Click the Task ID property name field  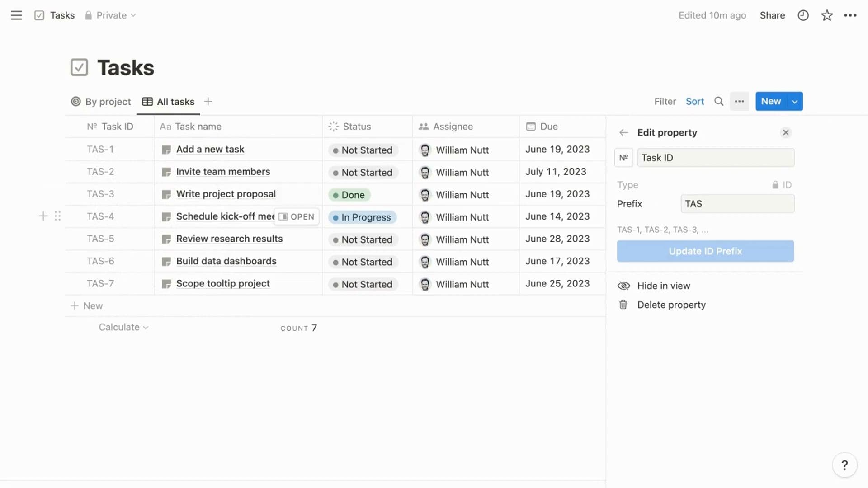(x=716, y=158)
